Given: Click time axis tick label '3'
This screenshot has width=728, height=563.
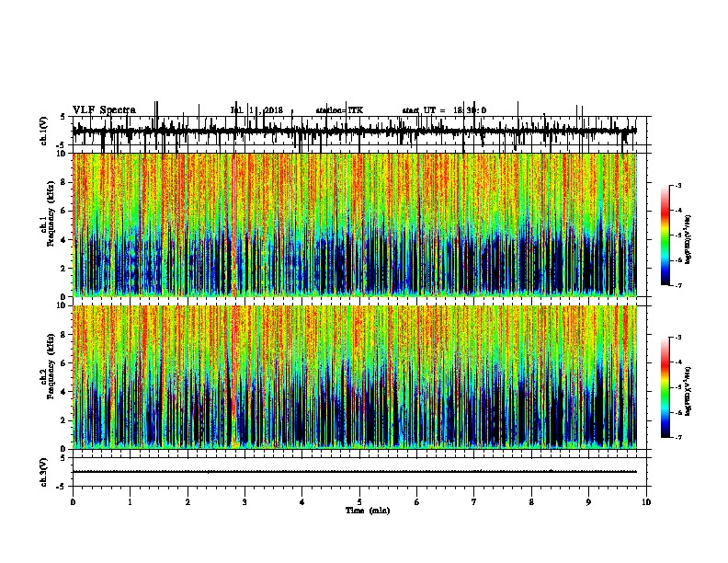Looking at the screenshot, I should [245, 502].
